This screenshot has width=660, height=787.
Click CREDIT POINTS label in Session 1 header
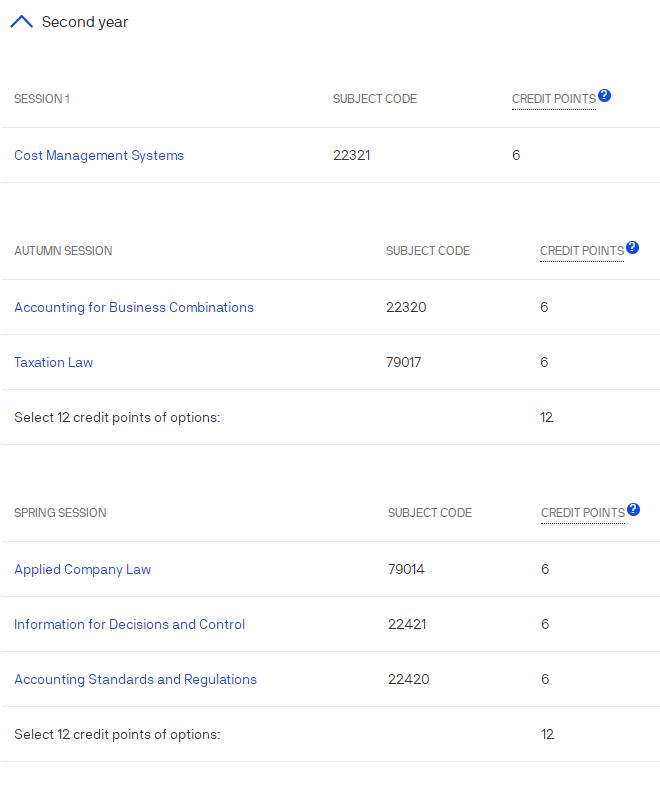(554, 99)
